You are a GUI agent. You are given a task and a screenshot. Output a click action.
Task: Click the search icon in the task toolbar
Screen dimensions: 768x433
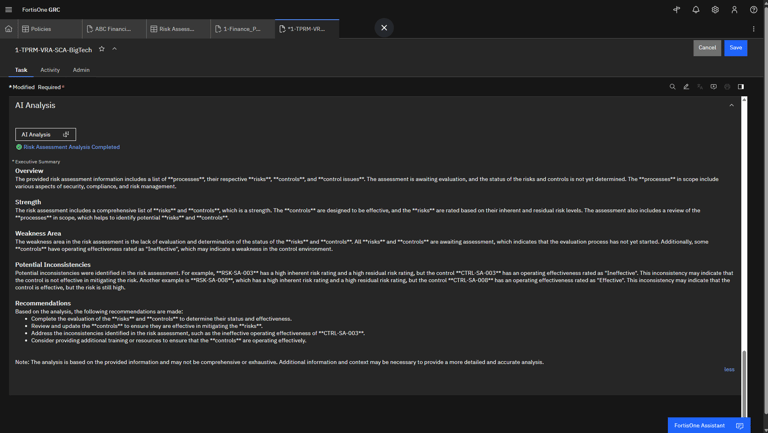673,87
